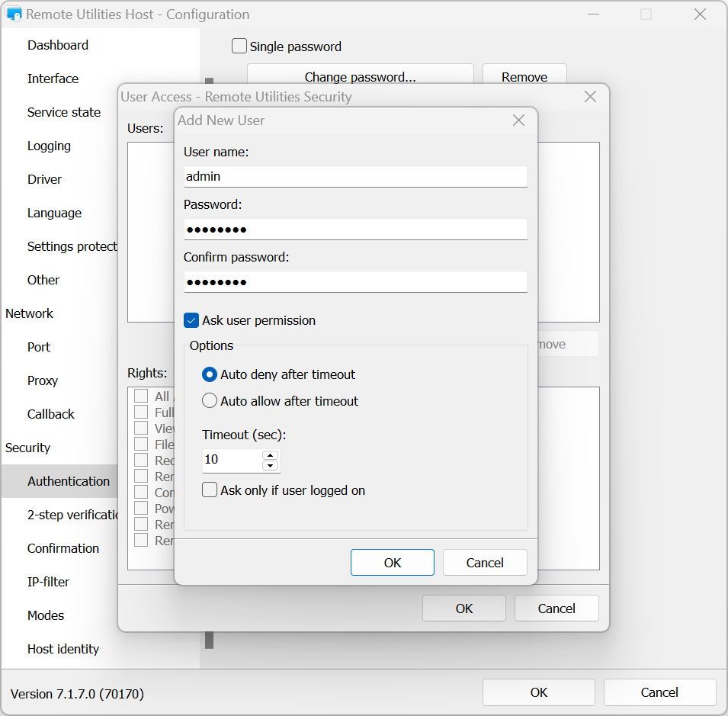728x716 pixels.
Task: Enable Ask only if user logged on
Action: pyautogui.click(x=210, y=490)
